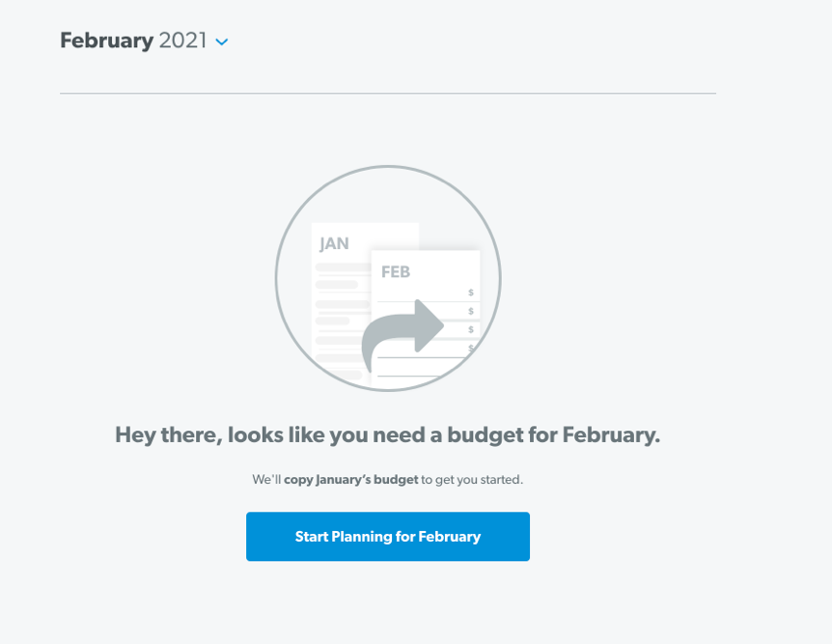The image size is (832, 644).
Task: Click the top dollar sign on FEB sheet
Action: point(471,293)
